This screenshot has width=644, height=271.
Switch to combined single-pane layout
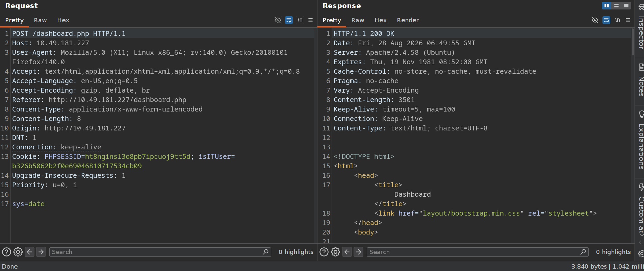[626, 5]
